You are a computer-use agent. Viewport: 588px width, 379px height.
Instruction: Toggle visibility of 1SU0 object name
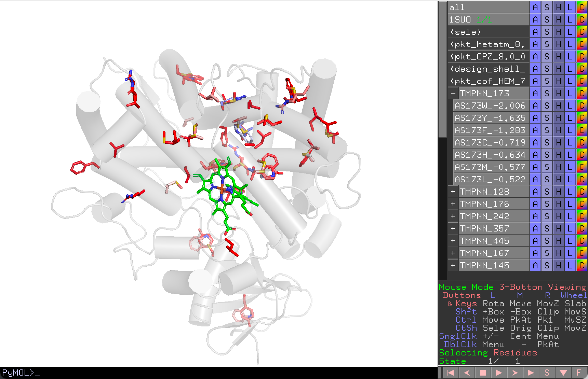click(489, 19)
